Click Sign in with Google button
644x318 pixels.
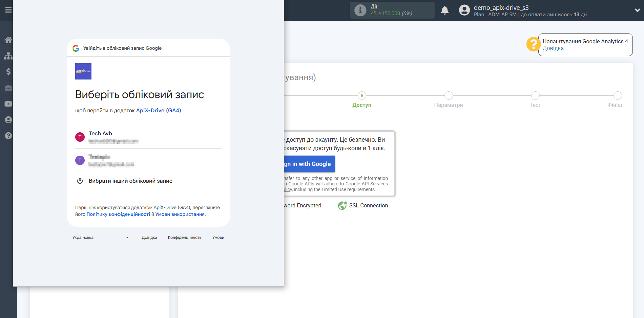[309, 164]
